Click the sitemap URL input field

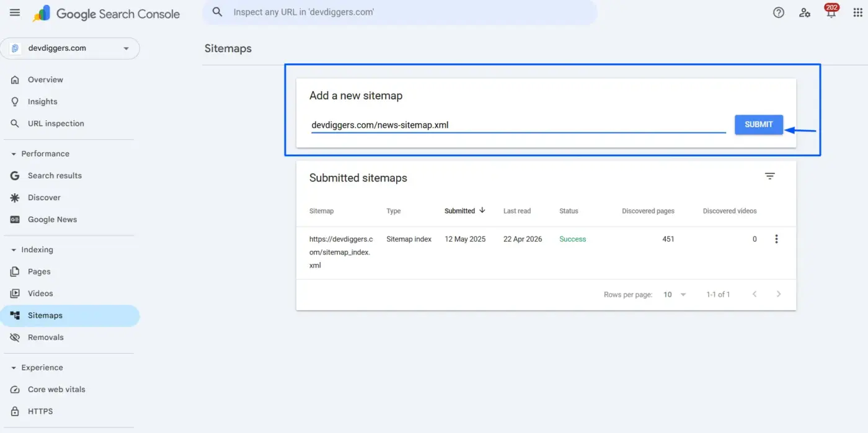tap(518, 125)
